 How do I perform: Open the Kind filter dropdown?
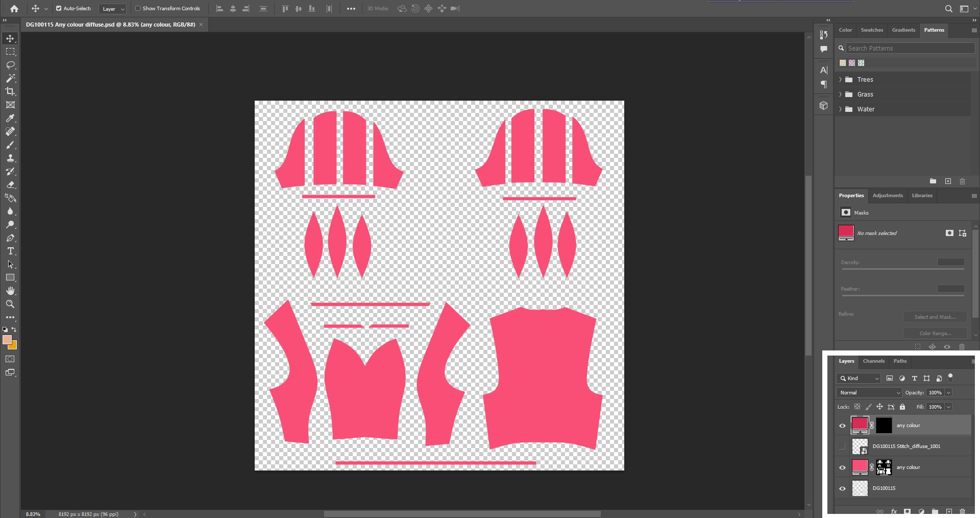tap(859, 379)
